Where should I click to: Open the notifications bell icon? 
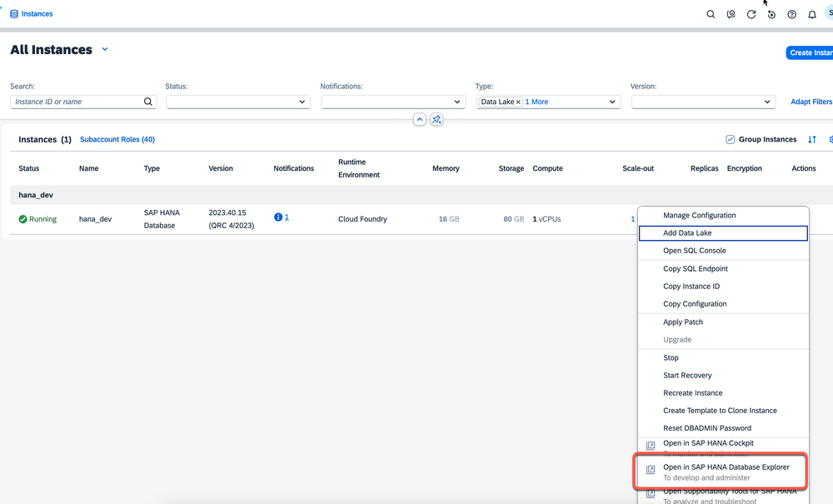812,14
